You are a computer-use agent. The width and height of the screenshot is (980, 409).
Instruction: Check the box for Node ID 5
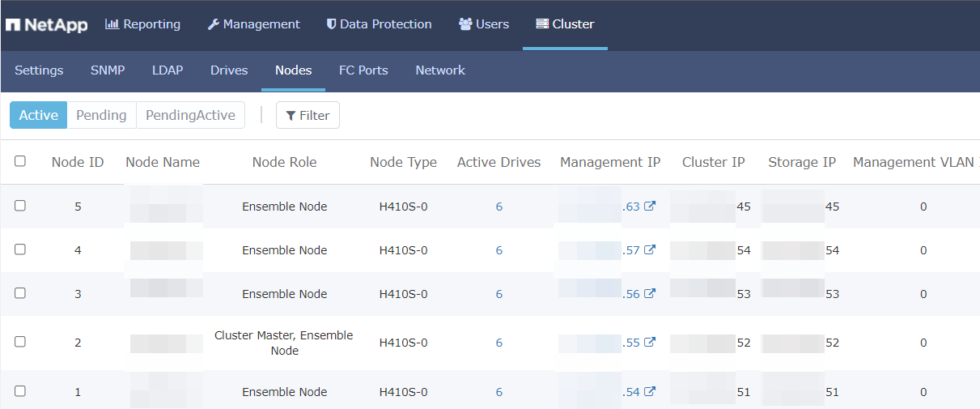pyautogui.click(x=20, y=206)
